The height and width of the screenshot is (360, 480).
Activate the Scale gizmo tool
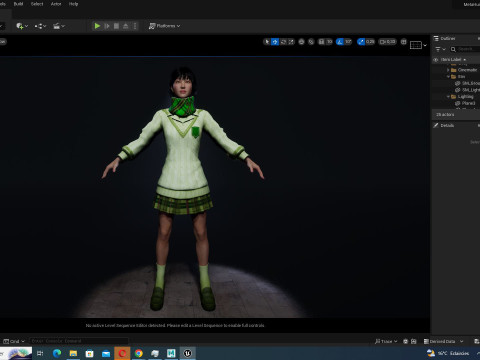pos(291,42)
